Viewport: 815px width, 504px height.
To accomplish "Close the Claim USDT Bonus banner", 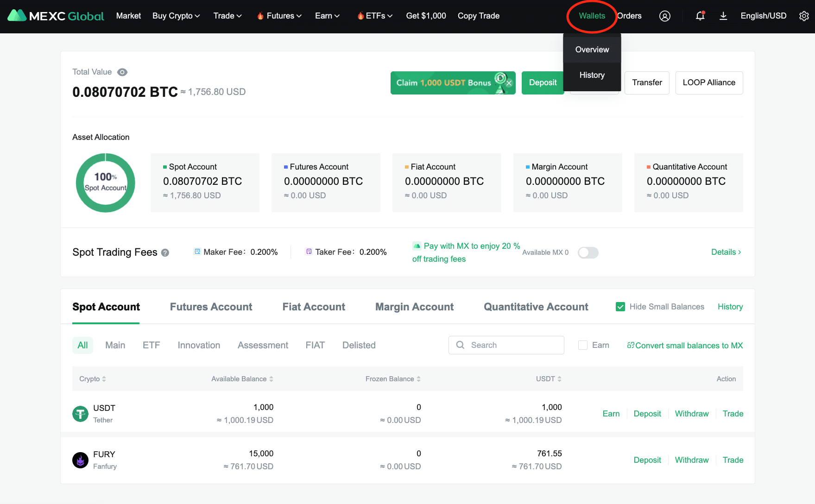I will pos(509,83).
